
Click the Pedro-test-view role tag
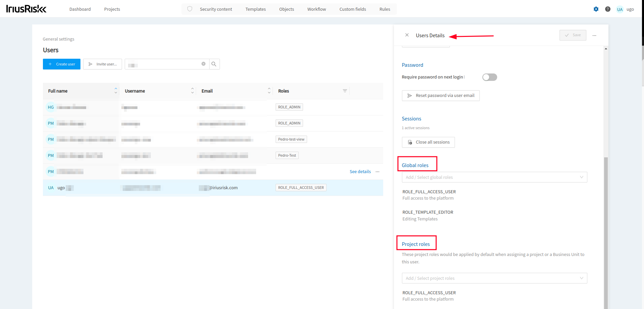click(291, 139)
